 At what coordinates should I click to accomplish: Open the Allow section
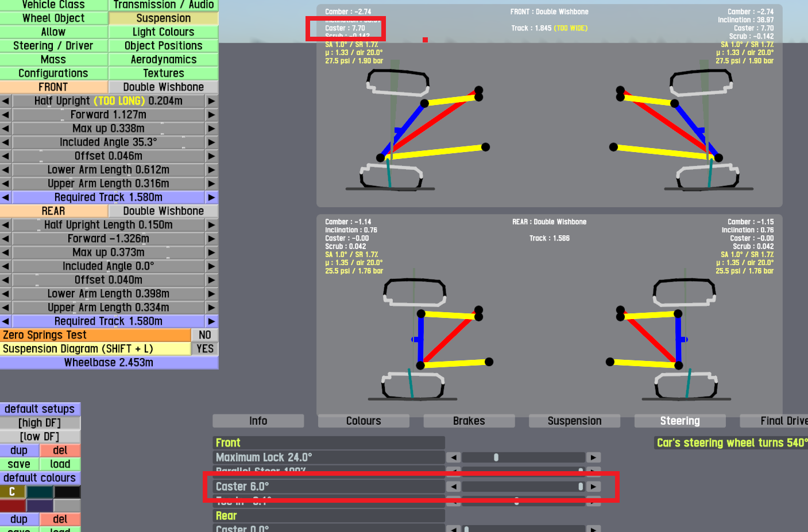(53, 32)
